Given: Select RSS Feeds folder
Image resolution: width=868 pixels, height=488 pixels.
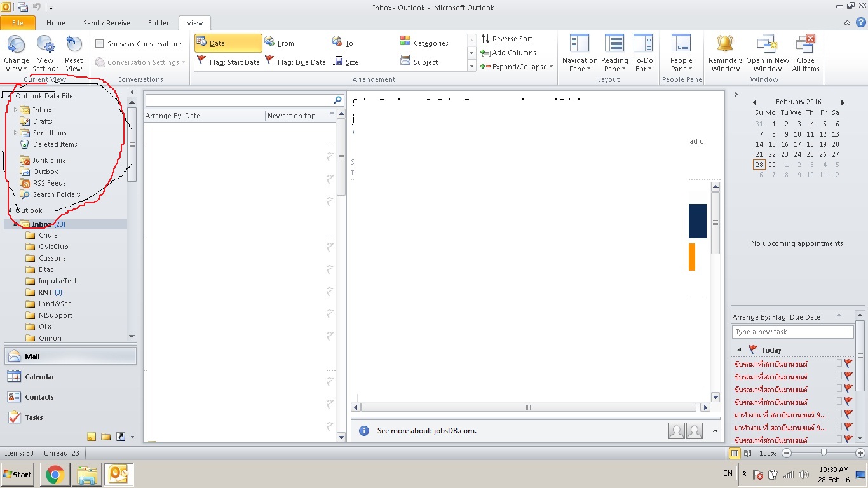Looking at the screenshot, I should pos(49,183).
